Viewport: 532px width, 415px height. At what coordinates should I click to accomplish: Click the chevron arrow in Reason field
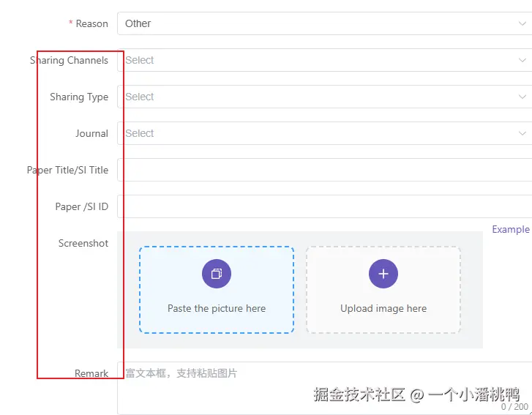[x=522, y=23]
